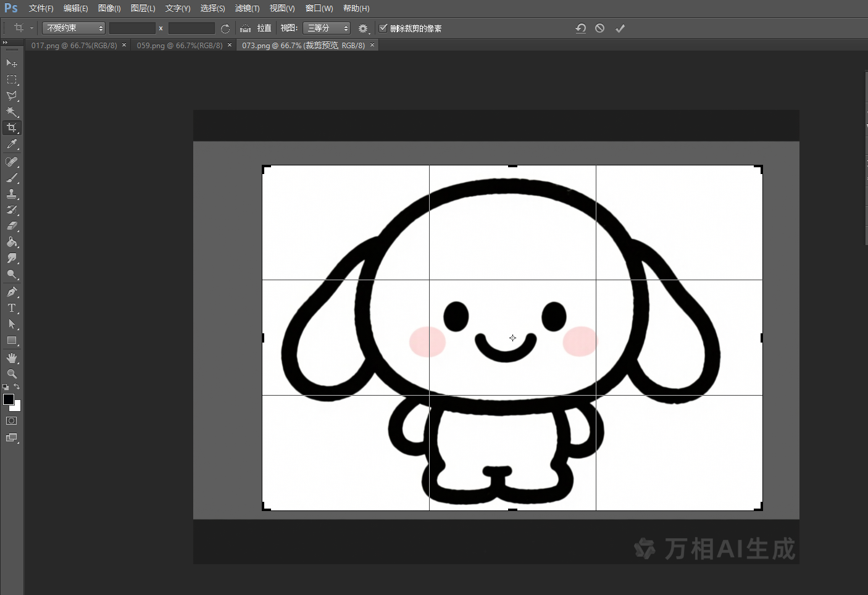Open the crop settings gear menu
The width and height of the screenshot is (868, 595).
363,28
